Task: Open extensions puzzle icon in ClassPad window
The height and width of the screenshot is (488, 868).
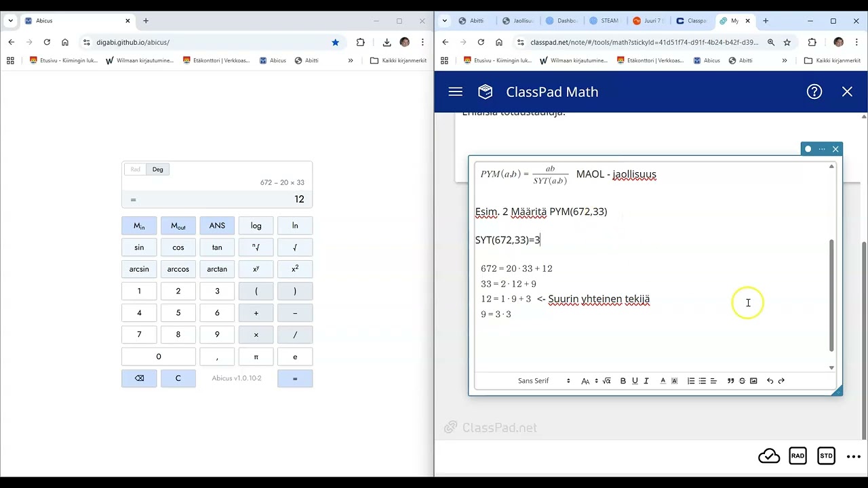Action: click(x=812, y=42)
